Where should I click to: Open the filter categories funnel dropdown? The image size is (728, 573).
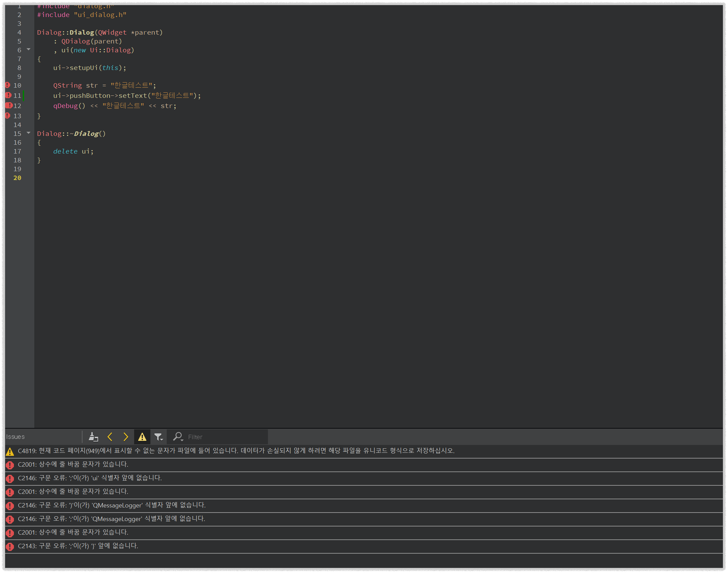(x=158, y=437)
